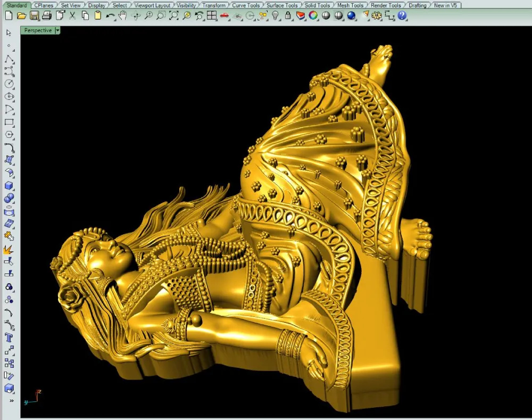This screenshot has width=532, height=420.
Task: Switch to the four viewports layout icon
Action: 212,15
